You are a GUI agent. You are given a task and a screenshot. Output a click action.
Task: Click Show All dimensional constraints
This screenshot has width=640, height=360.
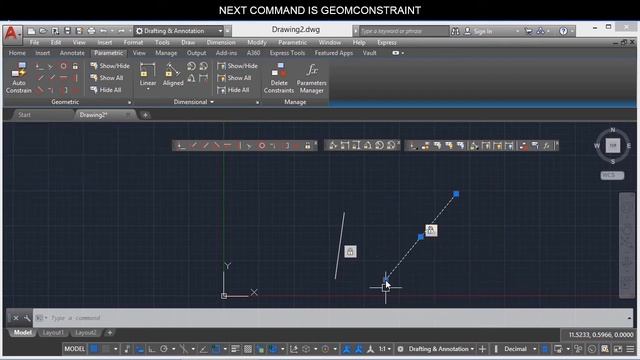click(x=234, y=78)
